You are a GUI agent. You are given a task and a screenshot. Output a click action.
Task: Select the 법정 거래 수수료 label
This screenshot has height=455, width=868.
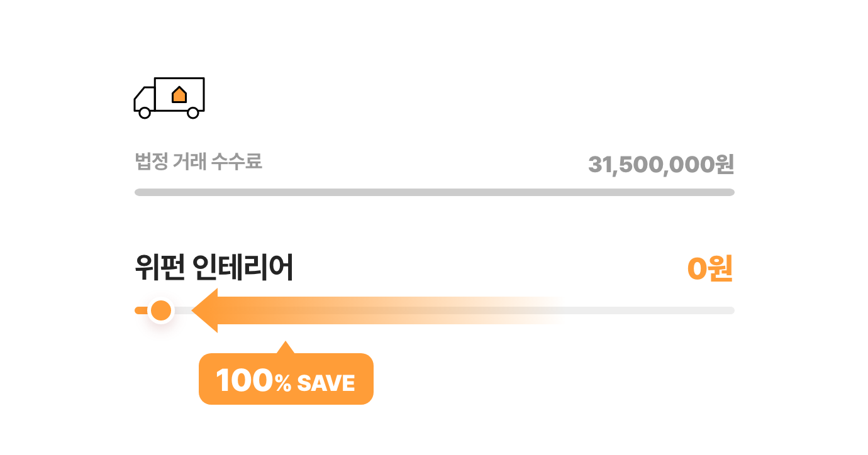click(x=198, y=162)
